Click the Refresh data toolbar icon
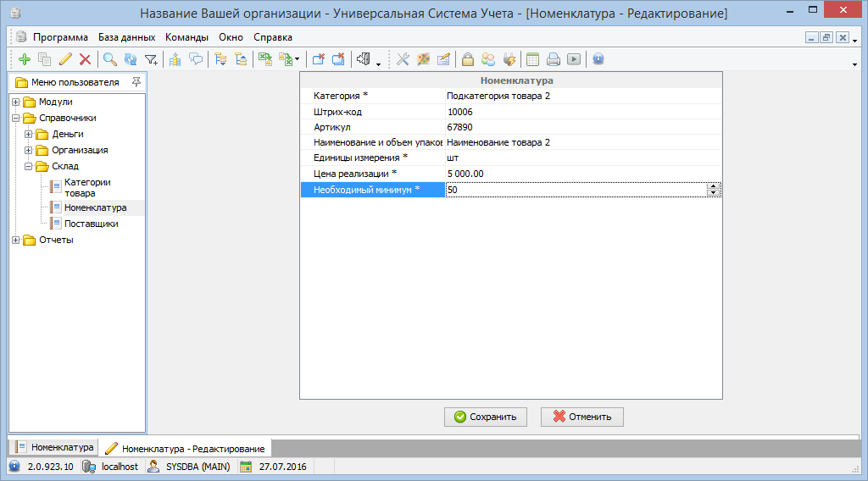The width and height of the screenshot is (868, 481). 131,59
